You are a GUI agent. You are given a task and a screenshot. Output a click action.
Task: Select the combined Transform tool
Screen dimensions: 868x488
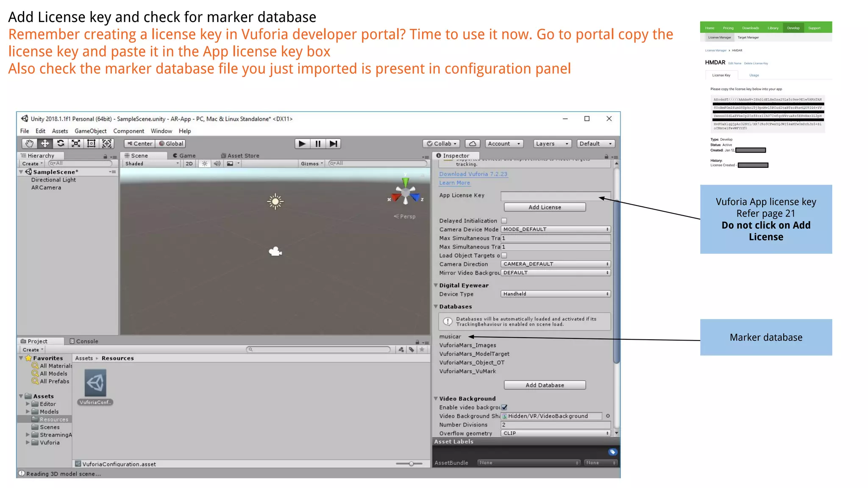tap(107, 144)
